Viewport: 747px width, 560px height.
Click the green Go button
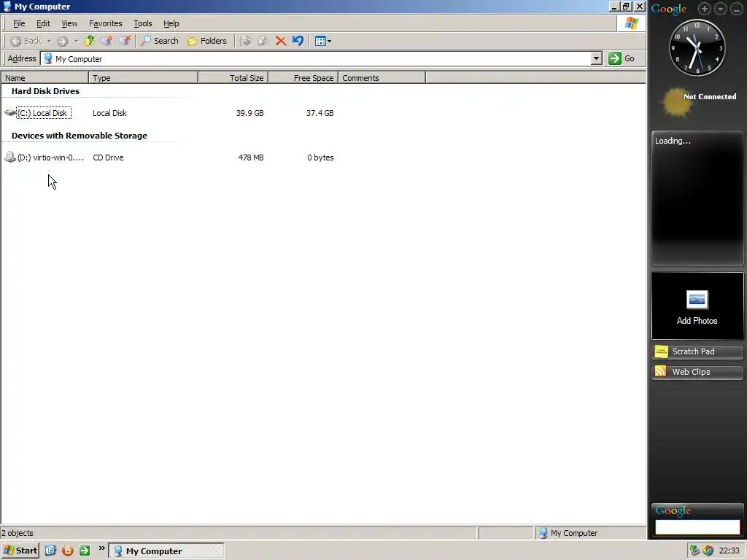[x=622, y=58]
